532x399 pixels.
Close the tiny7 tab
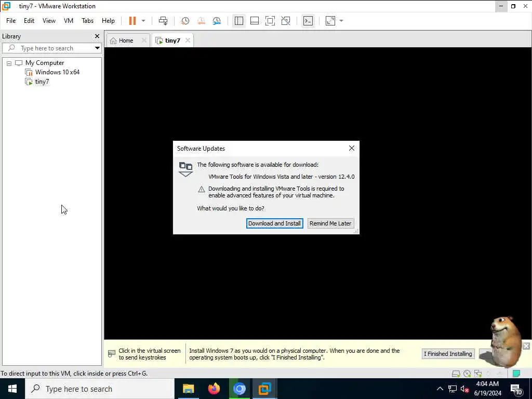tap(188, 41)
